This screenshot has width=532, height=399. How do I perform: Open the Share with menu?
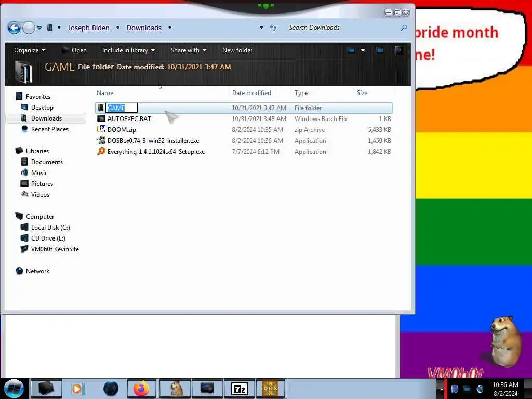pos(188,50)
